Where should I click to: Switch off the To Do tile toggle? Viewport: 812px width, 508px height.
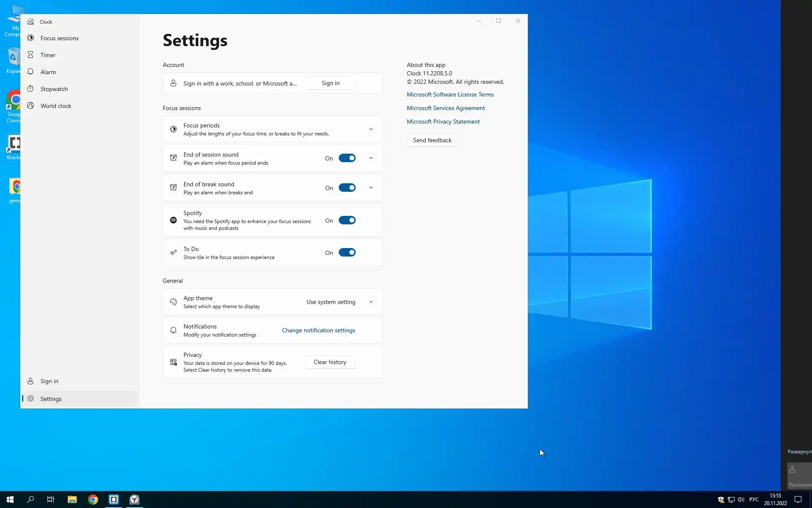347,253
